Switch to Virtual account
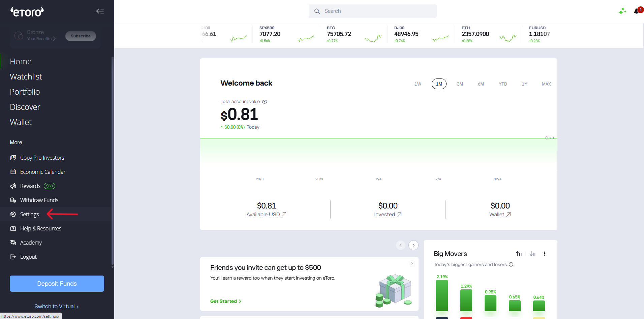The image size is (644, 319). pos(57,306)
